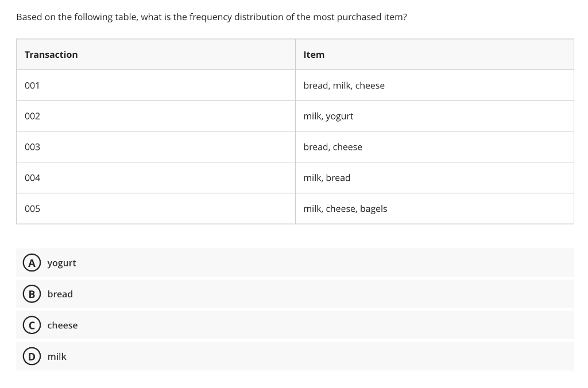Viewport: 588px width, 388px height.
Task: Click the Item column header
Action: (314, 55)
